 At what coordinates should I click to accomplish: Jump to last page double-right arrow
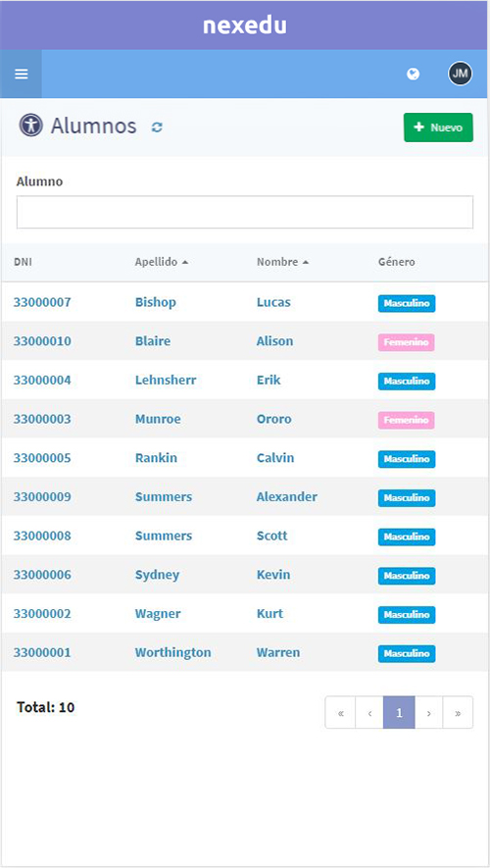(x=458, y=712)
